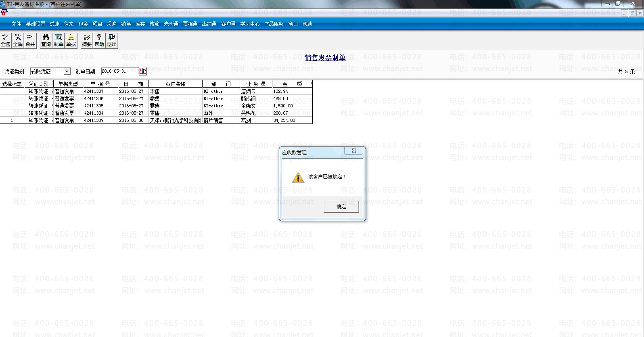Open the 现金 menu
Screen dimensions: 644x337
83,24
